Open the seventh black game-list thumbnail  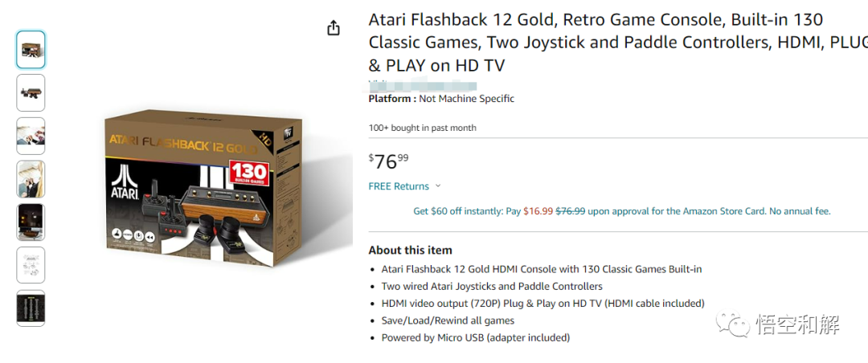pyautogui.click(x=31, y=308)
